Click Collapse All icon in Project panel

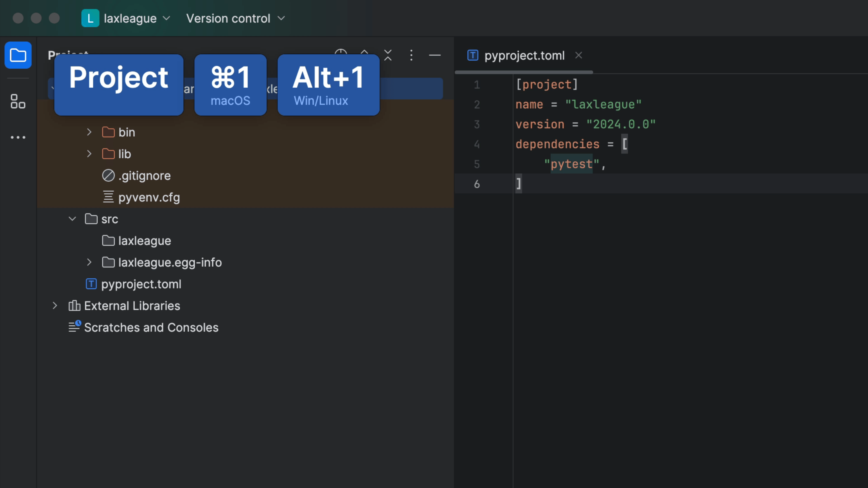[388, 55]
